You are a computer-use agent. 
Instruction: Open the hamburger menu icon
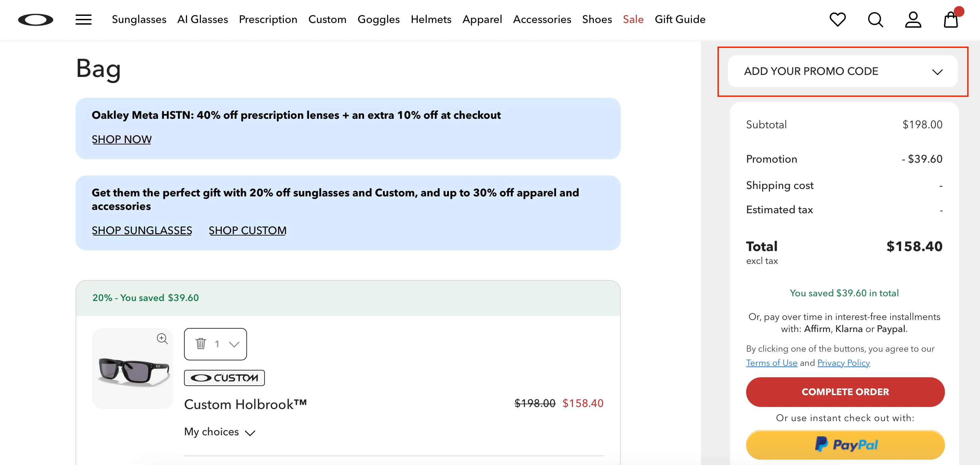(83, 20)
